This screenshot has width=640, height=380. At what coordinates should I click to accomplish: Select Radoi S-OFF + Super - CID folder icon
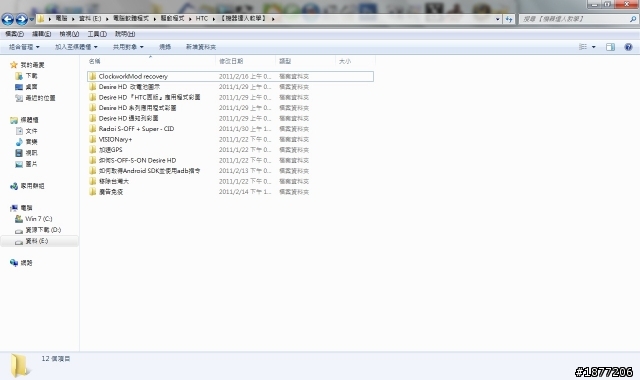[93, 129]
